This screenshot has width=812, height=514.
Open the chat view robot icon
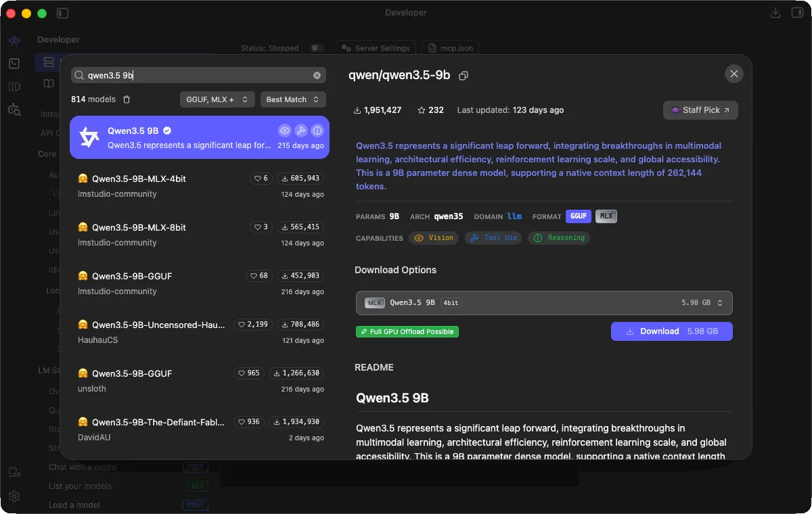14,41
